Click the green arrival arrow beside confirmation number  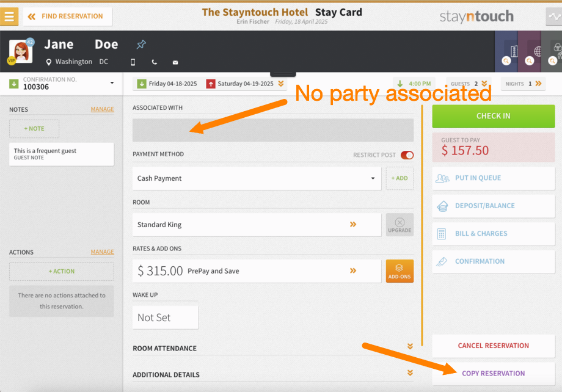[13, 84]
